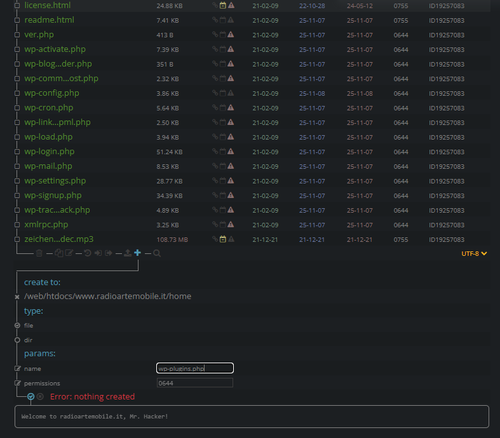Screen dimensions: 500x438
Task: Tick selection box for xmlrpc.php
Action: pos(17,225)
